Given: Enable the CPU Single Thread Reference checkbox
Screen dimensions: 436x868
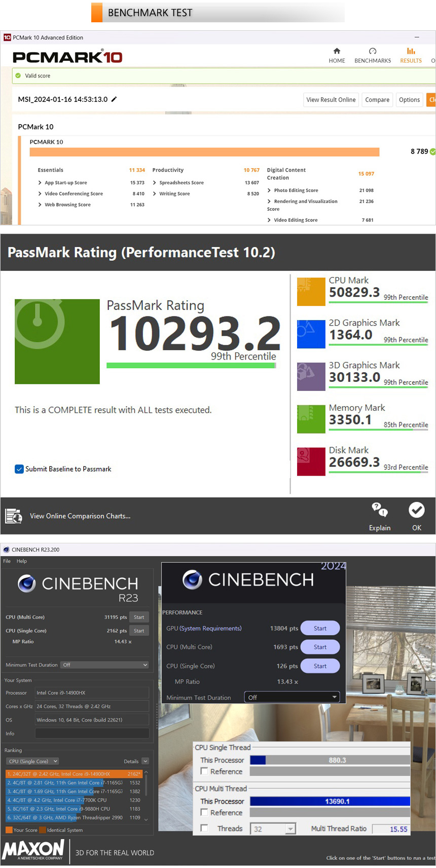Looking at the screenshot, I should [204, 771].
